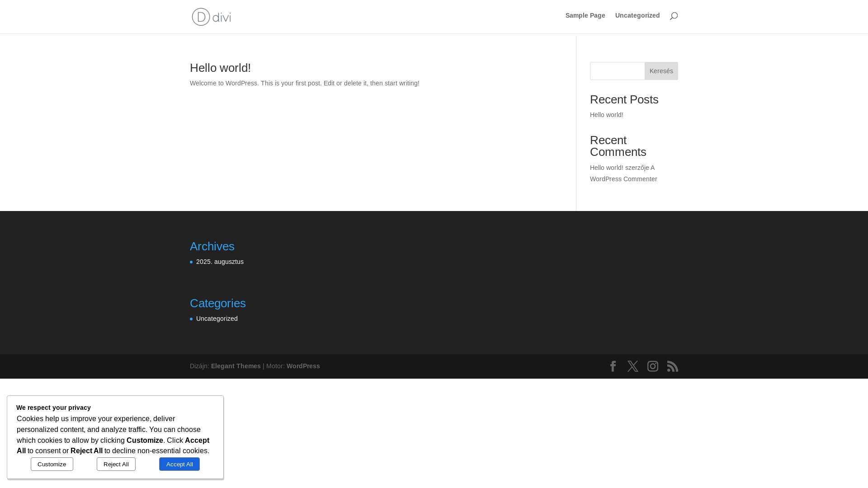Click the Welcome to WordPress post excerpt
This screenshot has height=488, width=868.
pos(305,83)
